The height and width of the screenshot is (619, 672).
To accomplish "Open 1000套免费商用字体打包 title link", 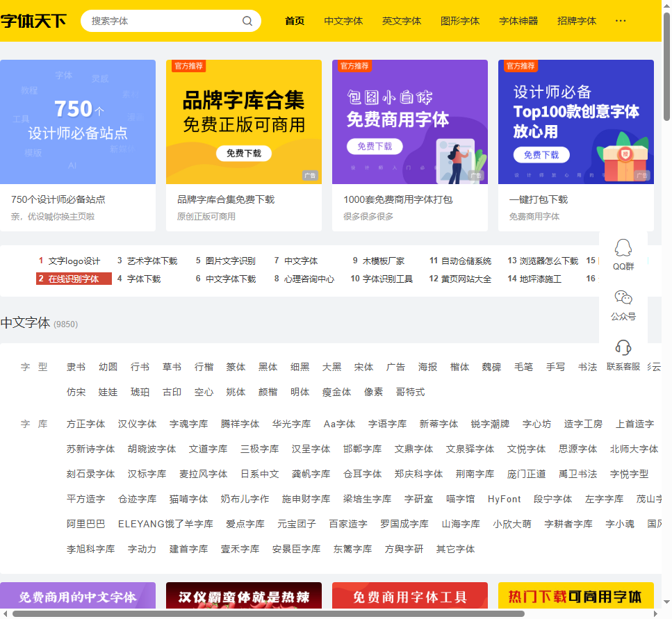I will pos(398,199).
